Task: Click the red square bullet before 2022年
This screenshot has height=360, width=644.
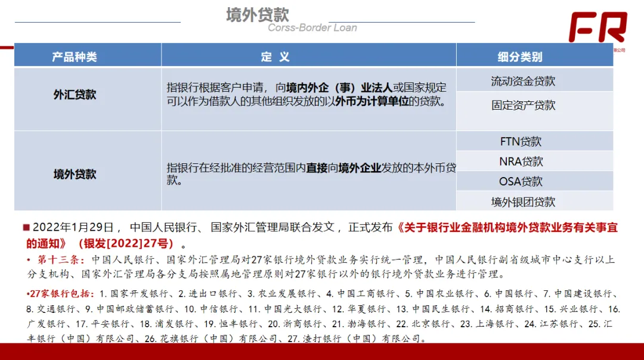Action: click(26, 227)
